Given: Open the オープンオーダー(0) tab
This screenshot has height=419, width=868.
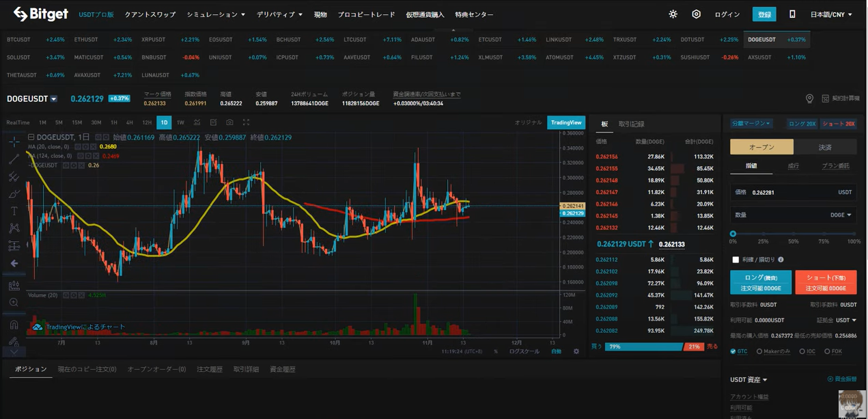Looking at the screenshot, I should [x=156, y=369].
